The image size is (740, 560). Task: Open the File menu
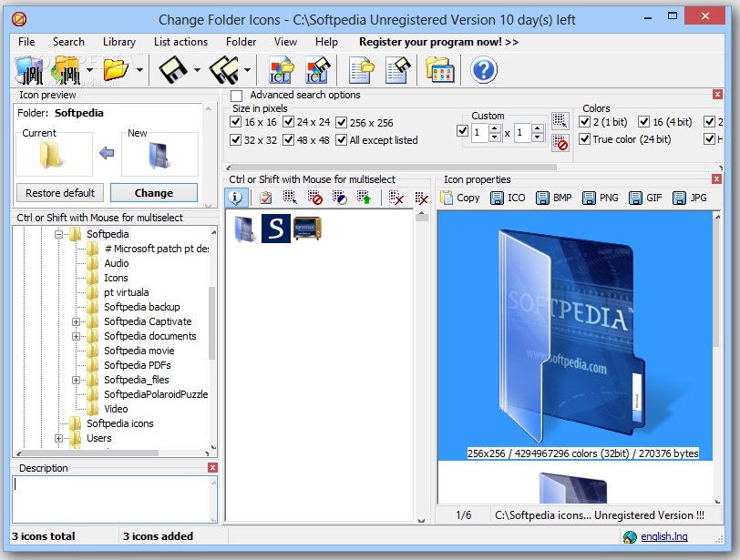click(26, 42)
